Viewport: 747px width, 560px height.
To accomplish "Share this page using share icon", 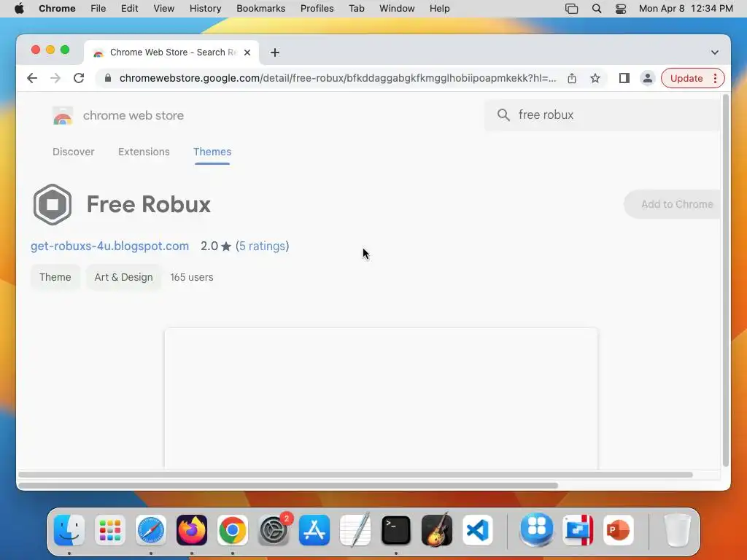I will pyautogui.click(x=572, y=78).
